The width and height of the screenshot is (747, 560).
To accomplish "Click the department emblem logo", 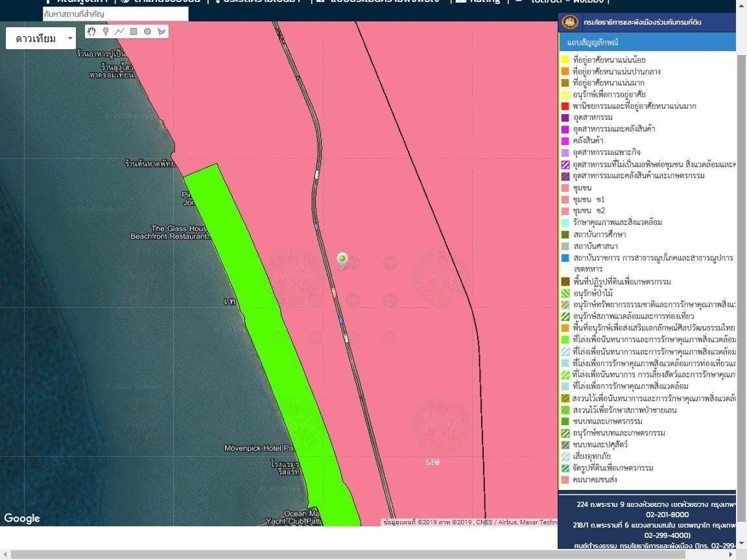I will tap(570, 23).
